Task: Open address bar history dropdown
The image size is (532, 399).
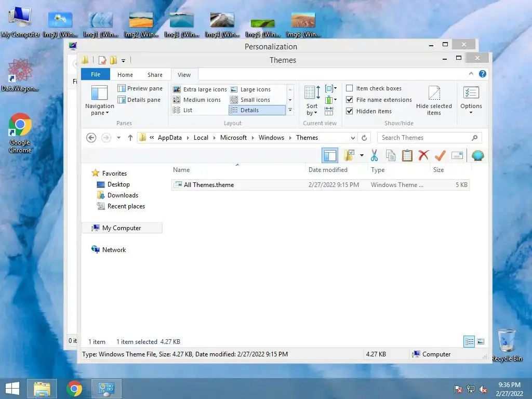Action: coord(353,138)
